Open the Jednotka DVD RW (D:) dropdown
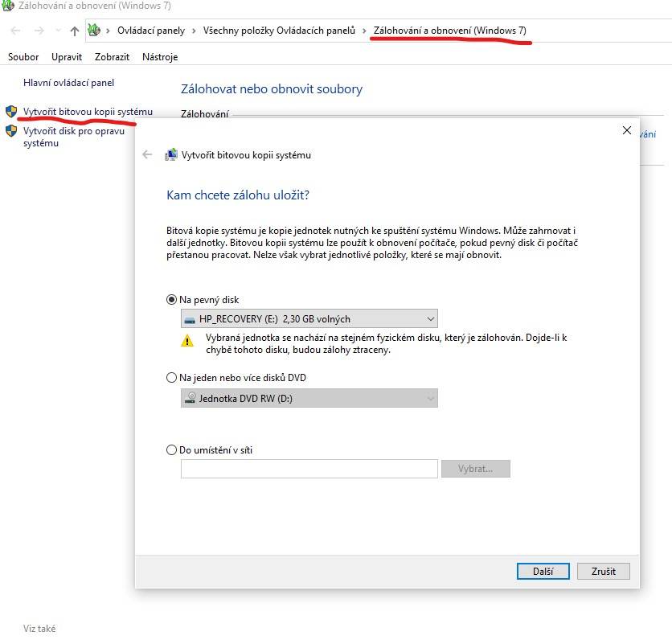 [309, 398]
